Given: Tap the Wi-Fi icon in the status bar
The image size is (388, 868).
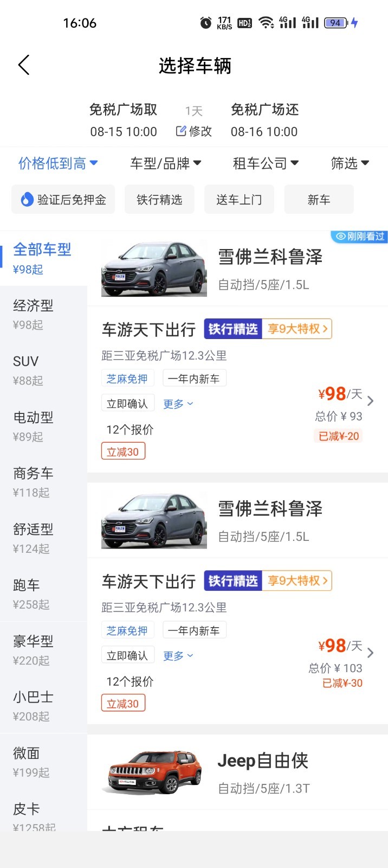Looking at the screenshot, I should click(265, 22).
